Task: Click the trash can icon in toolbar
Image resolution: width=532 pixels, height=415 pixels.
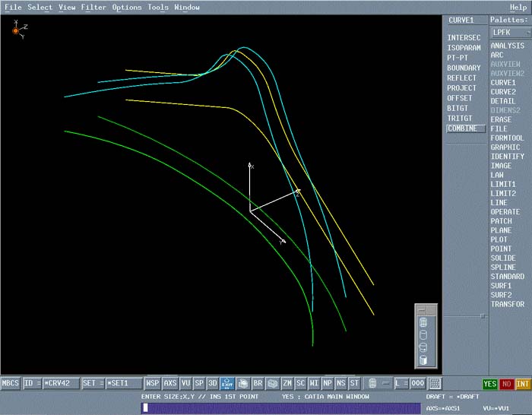Action: pyautogui.click(x=372, y=384)
